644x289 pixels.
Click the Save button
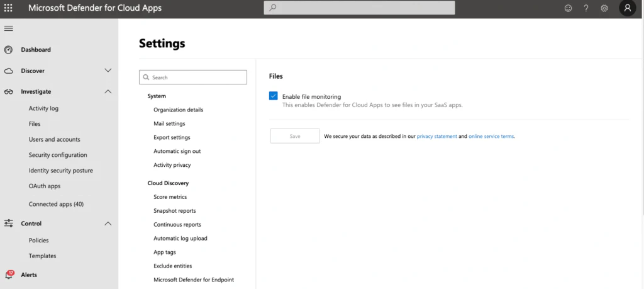pos(295,136)
